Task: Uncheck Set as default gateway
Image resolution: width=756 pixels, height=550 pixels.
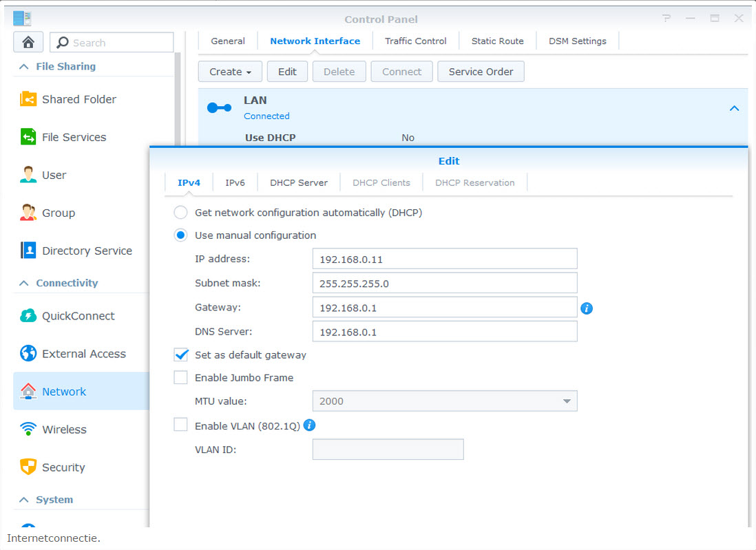Action: 181,355
